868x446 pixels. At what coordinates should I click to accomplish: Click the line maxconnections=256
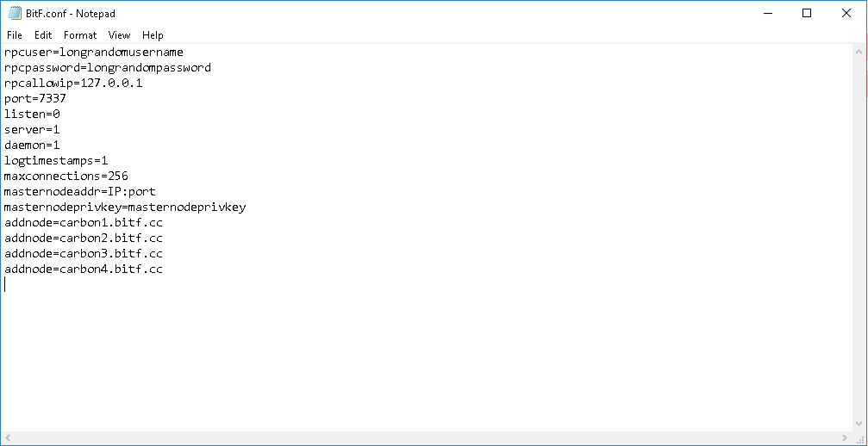(66, 177)
